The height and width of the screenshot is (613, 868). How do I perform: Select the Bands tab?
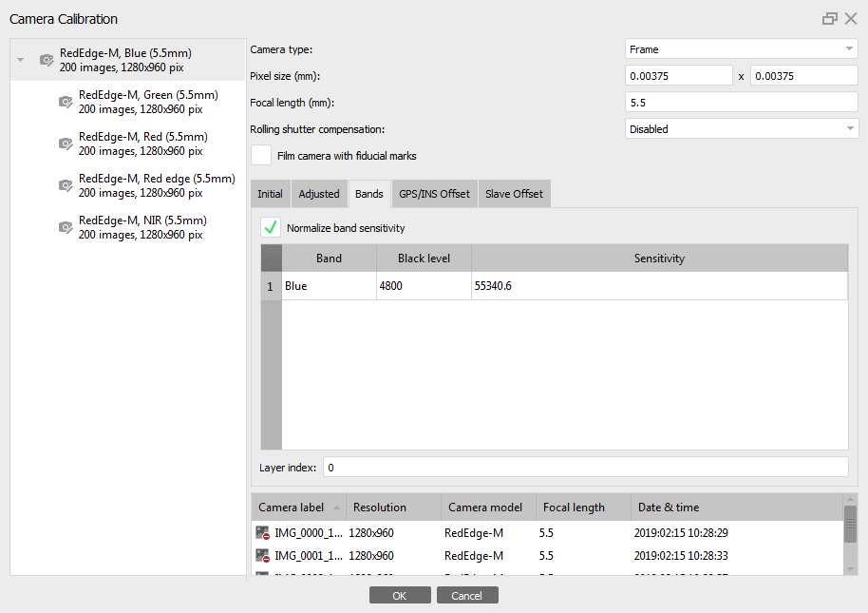369,194
